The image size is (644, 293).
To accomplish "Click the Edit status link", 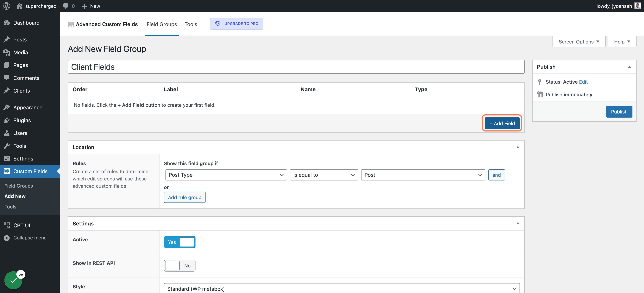I will [583, 82].
